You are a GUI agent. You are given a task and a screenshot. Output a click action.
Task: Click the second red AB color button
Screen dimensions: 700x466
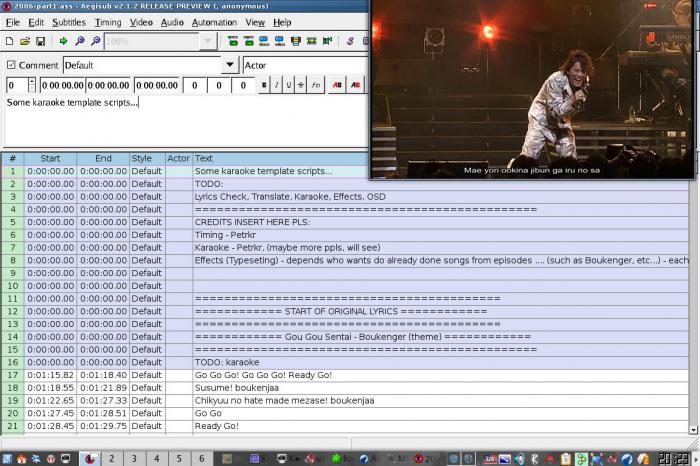[x=355, y=85]
